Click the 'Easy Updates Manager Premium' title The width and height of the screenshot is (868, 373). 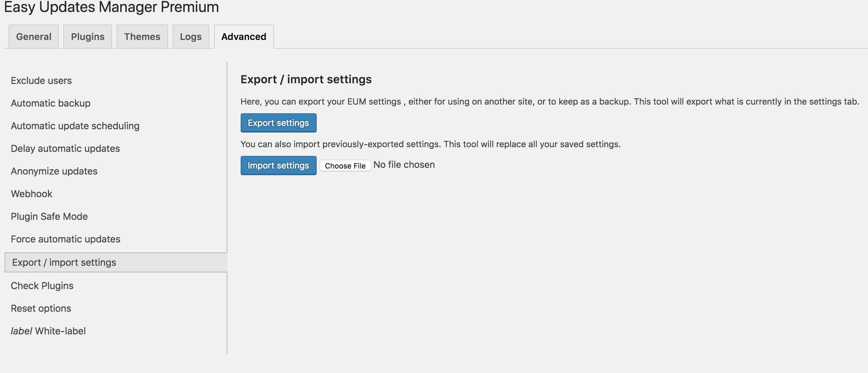click(111, 7)
